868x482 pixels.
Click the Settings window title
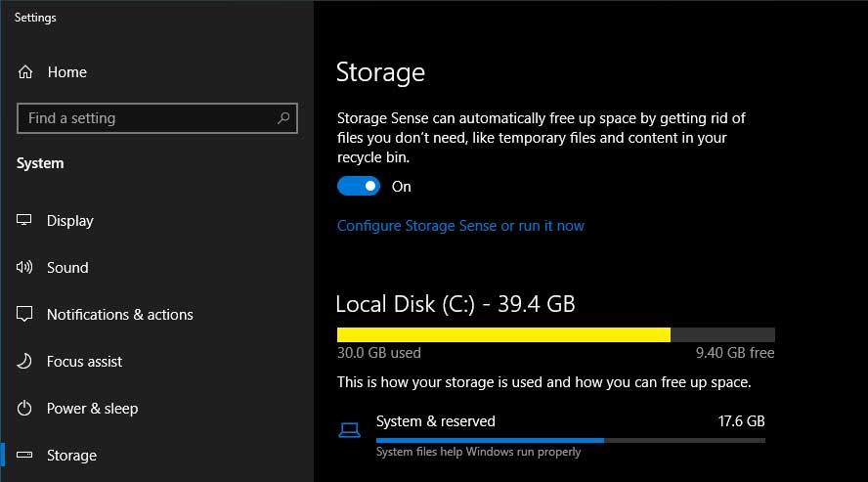[35, 18]
